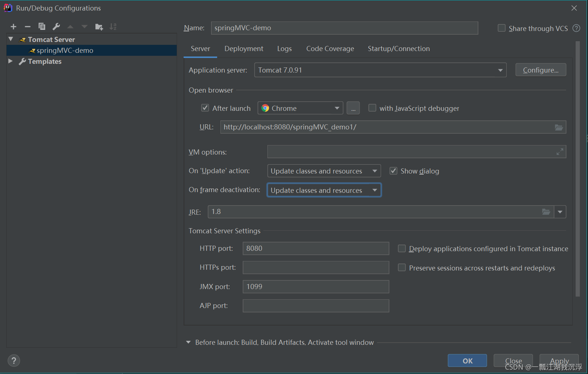The image size is (588, 374).
Task: Switch to Code Coverage tab
Action: pos(330,48)
